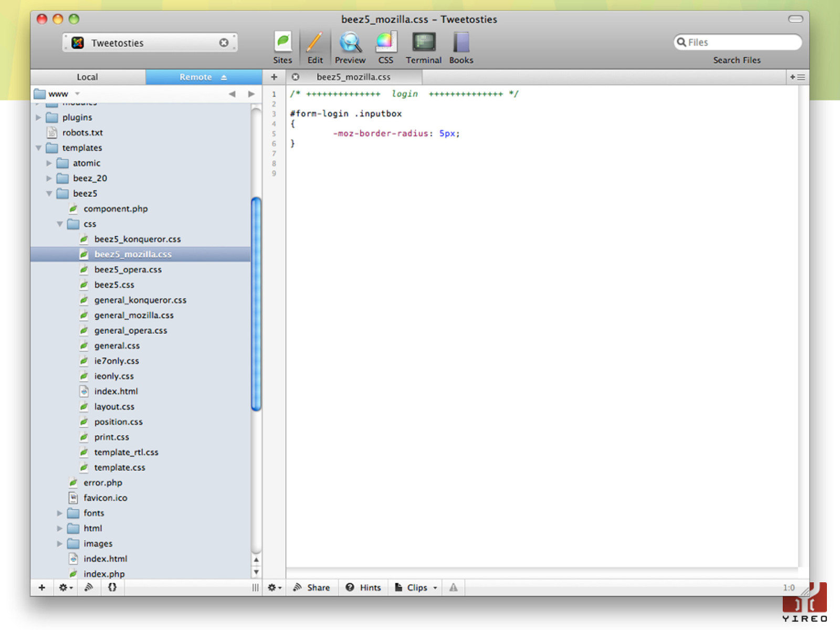Select layout.css file

(141, 407)
